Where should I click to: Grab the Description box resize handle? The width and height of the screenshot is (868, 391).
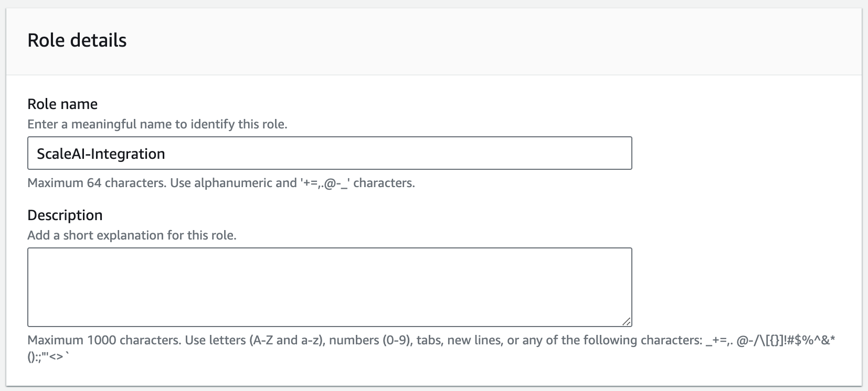[x=627, y=321]
